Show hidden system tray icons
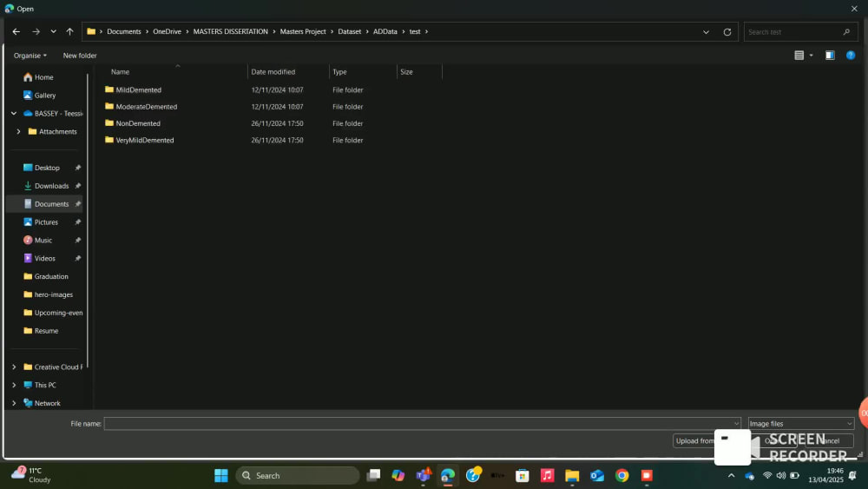Screen dimensions: 868x489 (731, 475)
